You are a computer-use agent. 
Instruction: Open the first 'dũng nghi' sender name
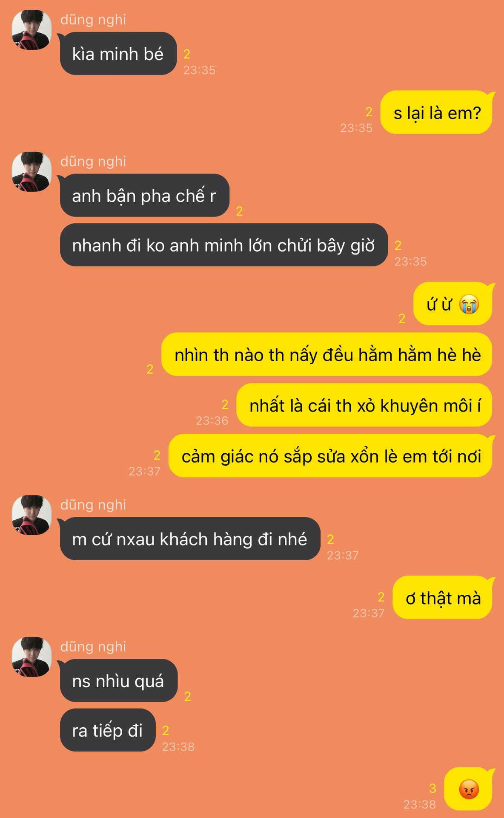pyautogui.click(x=93, y=20)
